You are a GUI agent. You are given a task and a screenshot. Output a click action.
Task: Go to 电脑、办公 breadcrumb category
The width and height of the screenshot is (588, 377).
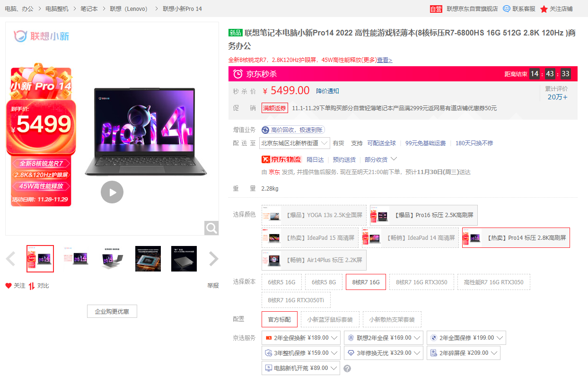pyautogui.click(x=19, y=9)
